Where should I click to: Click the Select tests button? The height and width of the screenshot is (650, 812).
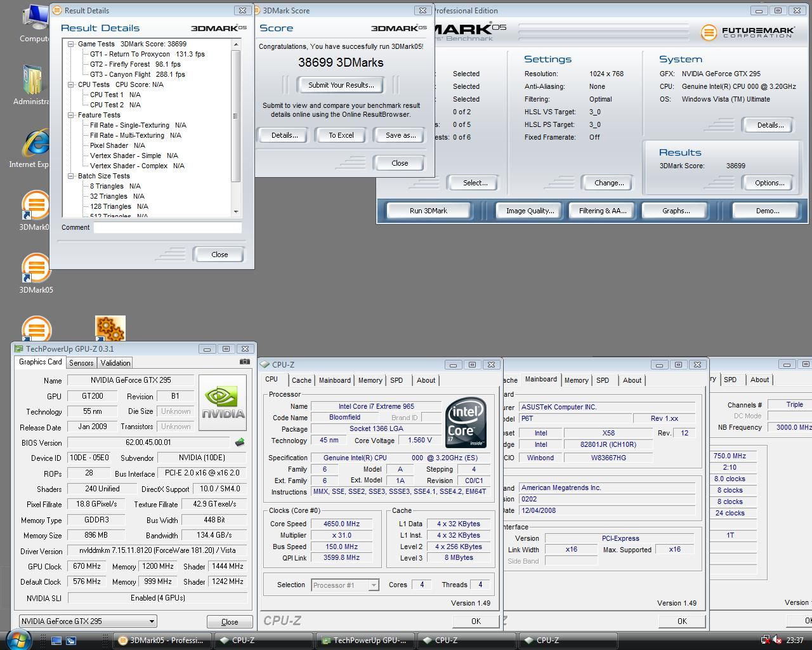click(475, 183)
